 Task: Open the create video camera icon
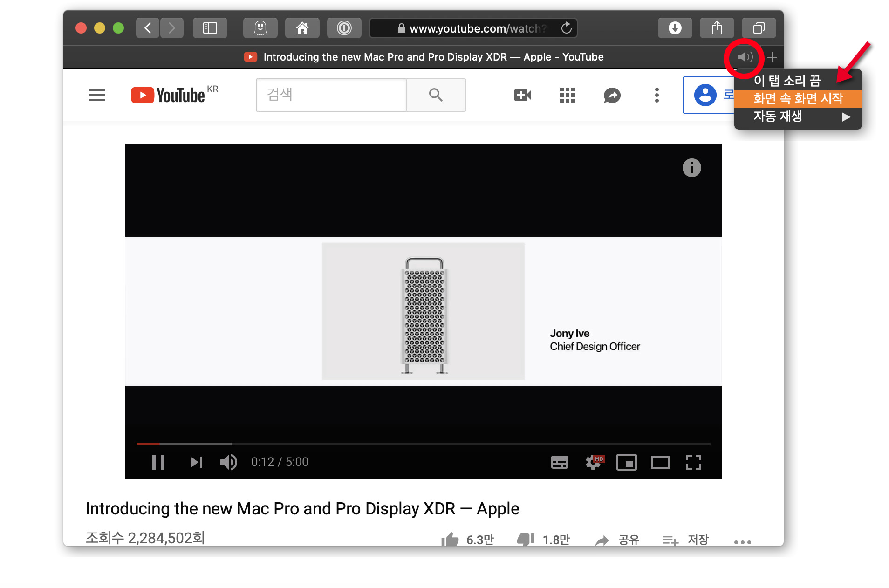point(523,95)
